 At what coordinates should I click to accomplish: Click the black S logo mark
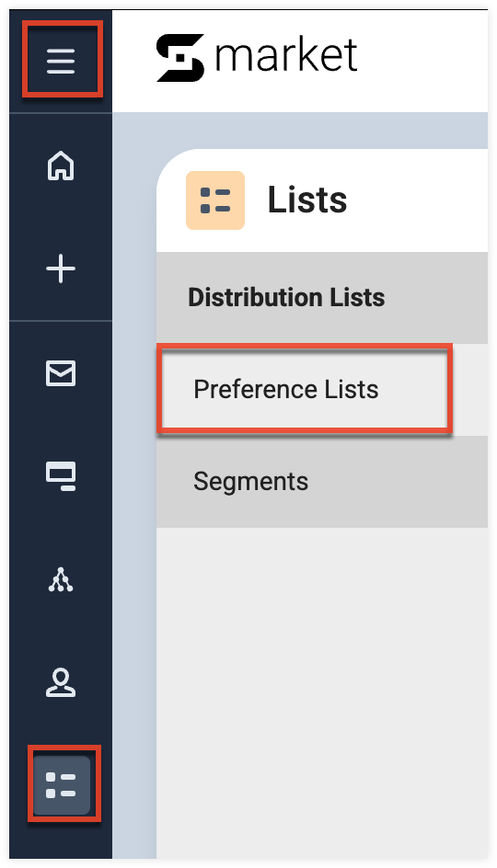(180, 58)
